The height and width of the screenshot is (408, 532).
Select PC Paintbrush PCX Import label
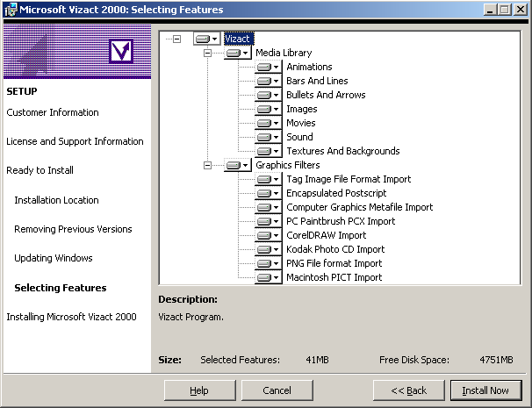tap(341, 221)
